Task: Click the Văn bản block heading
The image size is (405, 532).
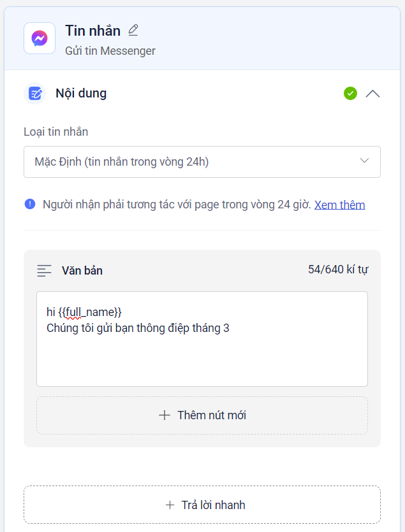Action: coord(82,271)
